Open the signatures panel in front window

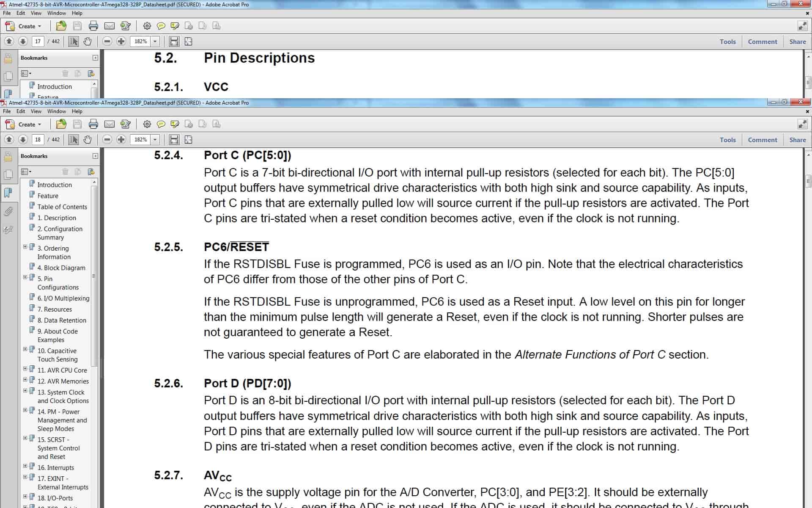(8, 229)
